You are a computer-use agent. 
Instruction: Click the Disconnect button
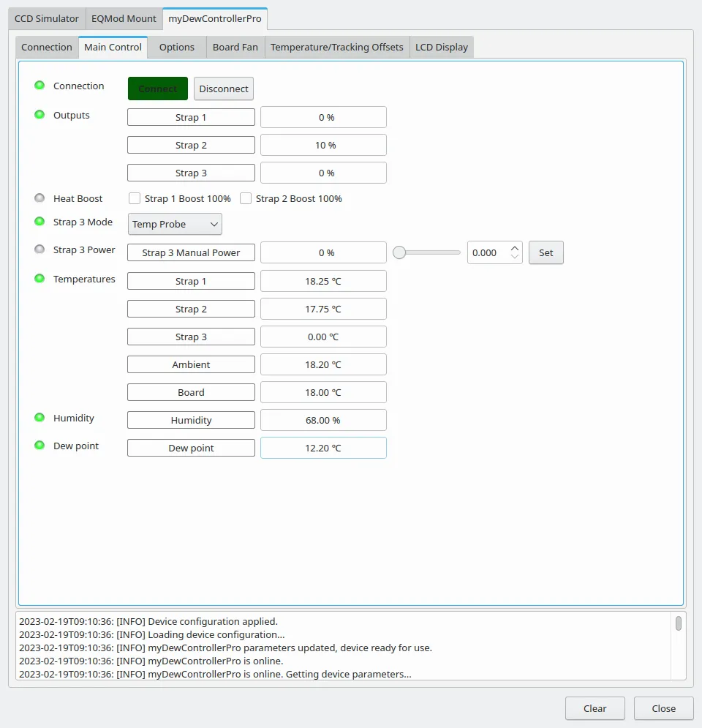(224, 89)
